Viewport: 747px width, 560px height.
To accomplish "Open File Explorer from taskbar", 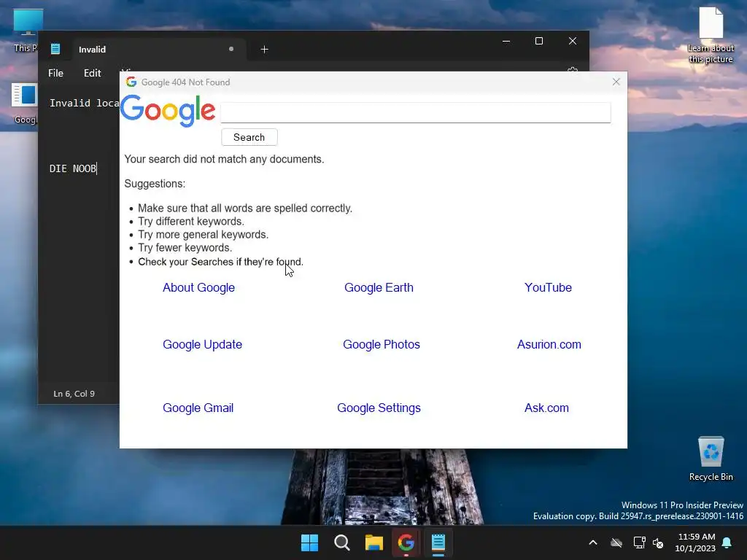I will (x=374, y=542).
